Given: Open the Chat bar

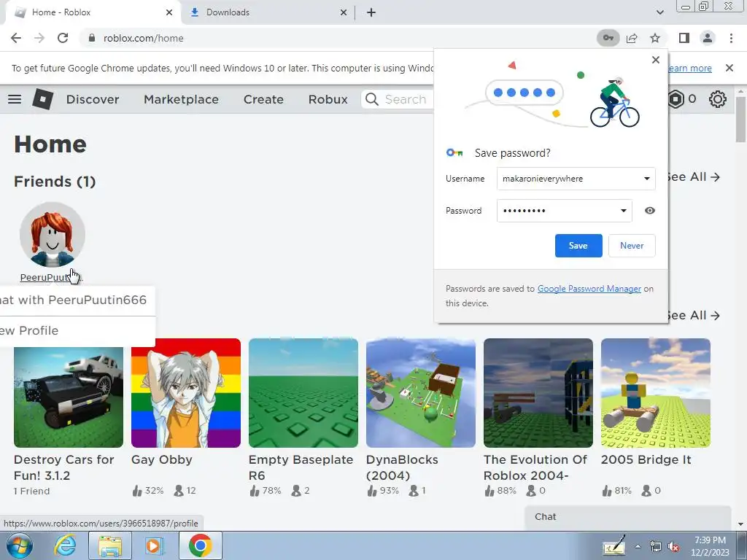Looking at the screenshot, I should (x=627, y=517).
